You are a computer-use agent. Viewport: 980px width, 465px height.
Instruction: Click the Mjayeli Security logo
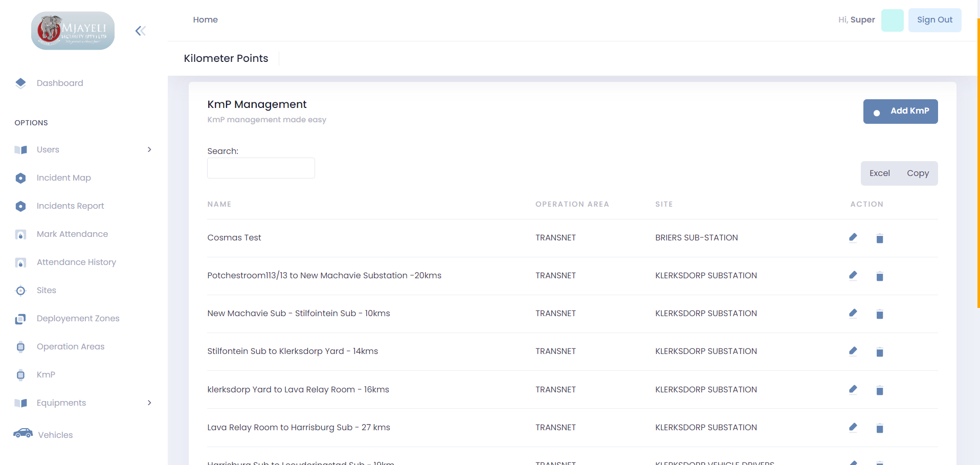(x=73, y=31)
